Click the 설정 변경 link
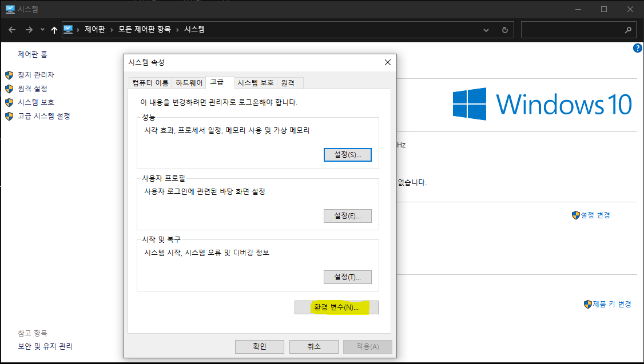 595,215
